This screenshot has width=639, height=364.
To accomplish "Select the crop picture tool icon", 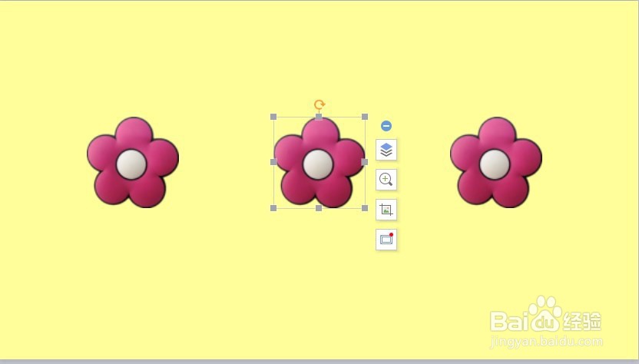I will pos(386,210).
